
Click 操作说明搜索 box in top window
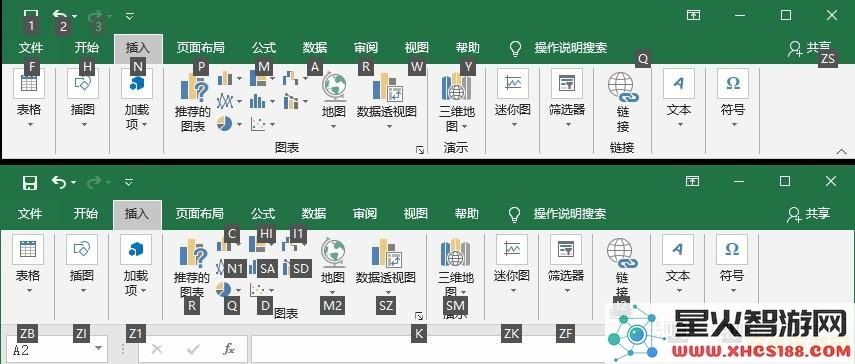pyautogui.click(x=570, y=48)
